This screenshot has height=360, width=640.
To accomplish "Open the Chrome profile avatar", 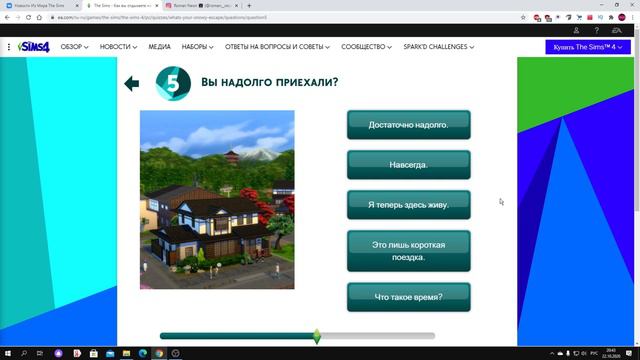I will [622, 18].
